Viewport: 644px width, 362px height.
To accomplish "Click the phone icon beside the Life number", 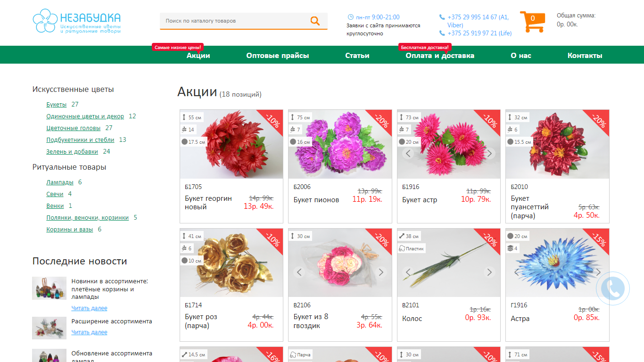I will coord(442,33).
